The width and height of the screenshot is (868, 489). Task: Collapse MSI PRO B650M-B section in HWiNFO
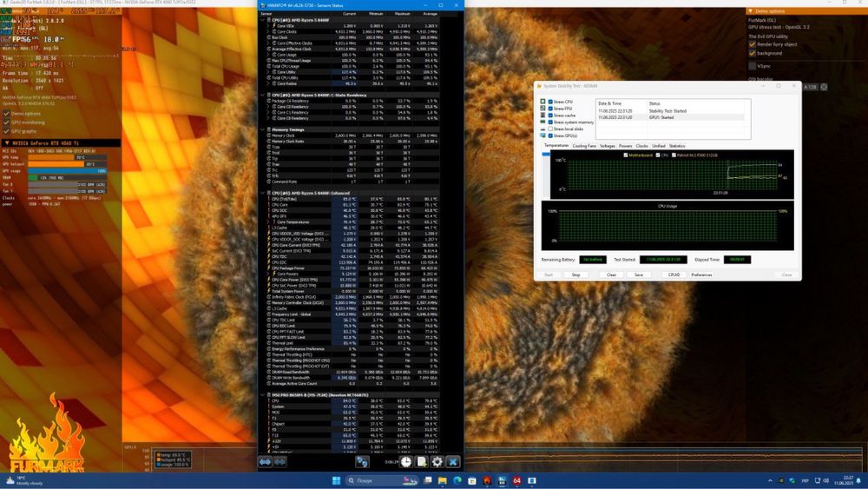[x=262, y=395]
